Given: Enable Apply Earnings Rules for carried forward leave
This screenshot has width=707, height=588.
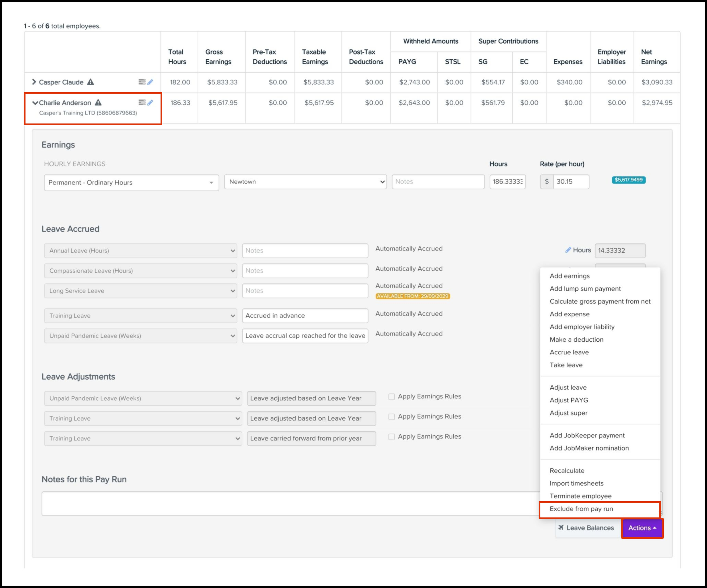Looking at the screenshot, I should [391, 437].
